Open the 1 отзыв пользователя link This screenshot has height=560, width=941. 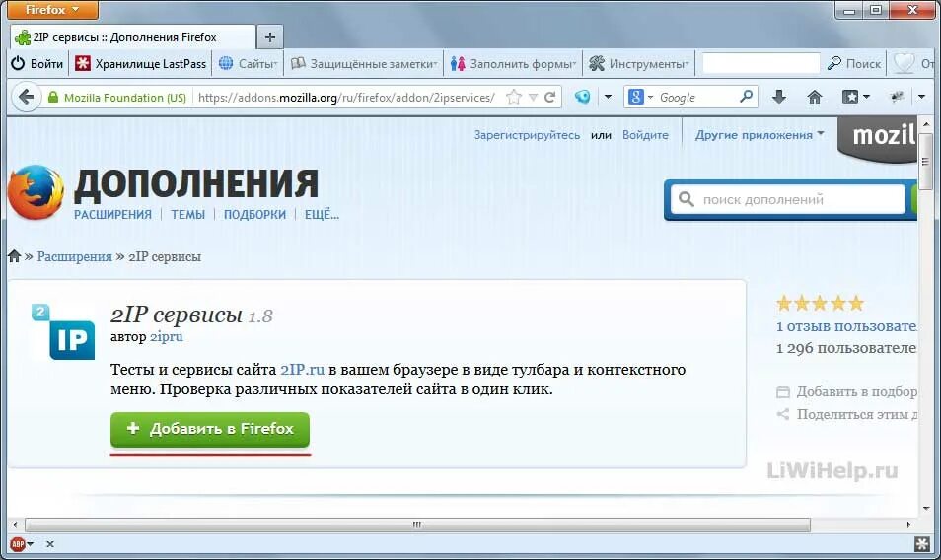(846, 326)
